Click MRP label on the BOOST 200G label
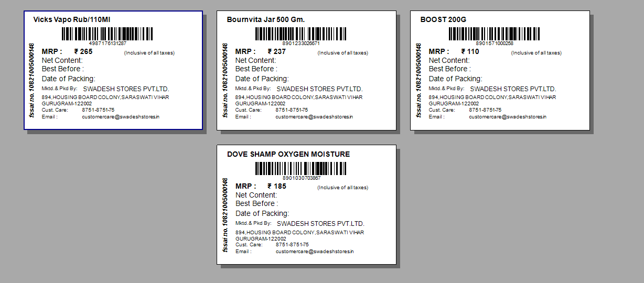Viewport: 644px width, 283px height. pyautogui.click(x=439, y=51)
